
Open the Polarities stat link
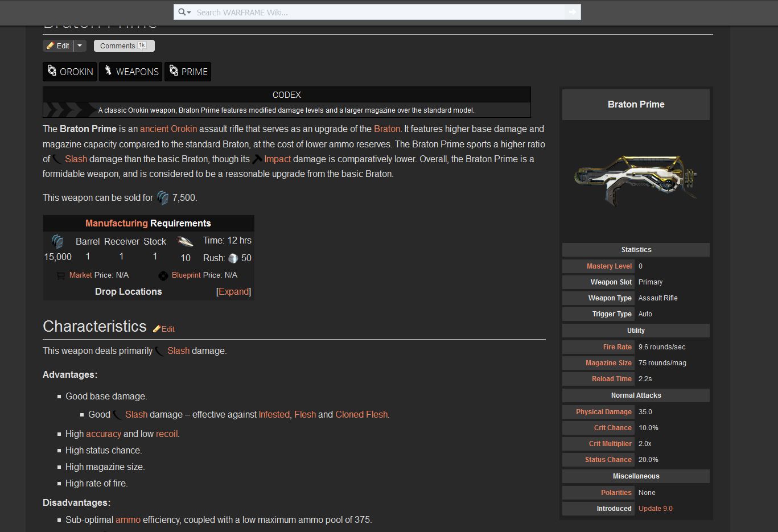click(616, 493)
